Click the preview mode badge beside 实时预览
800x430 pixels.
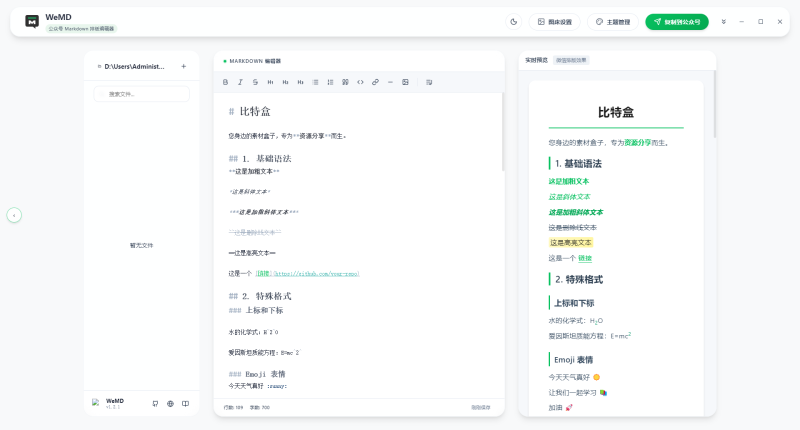point(571,60)
